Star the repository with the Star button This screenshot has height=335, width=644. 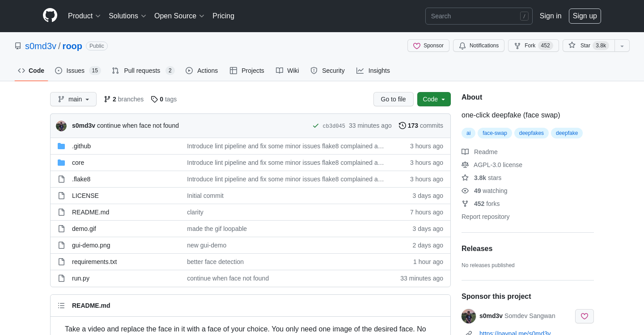tap(589, 46)
